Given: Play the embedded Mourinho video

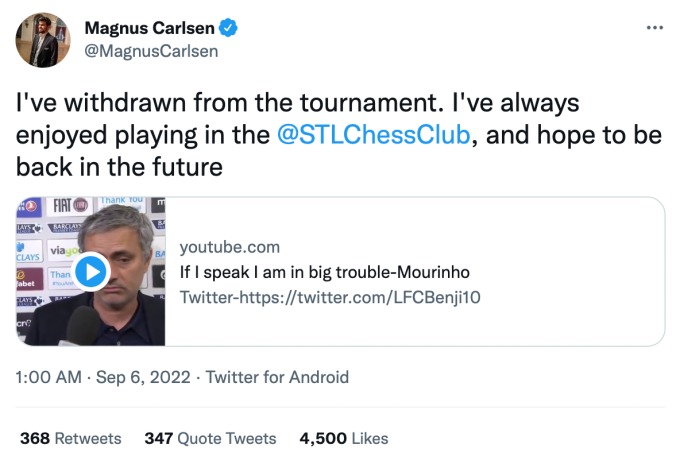Looking at the screenshot, I should pyautogui.click(x=91, y=271).
